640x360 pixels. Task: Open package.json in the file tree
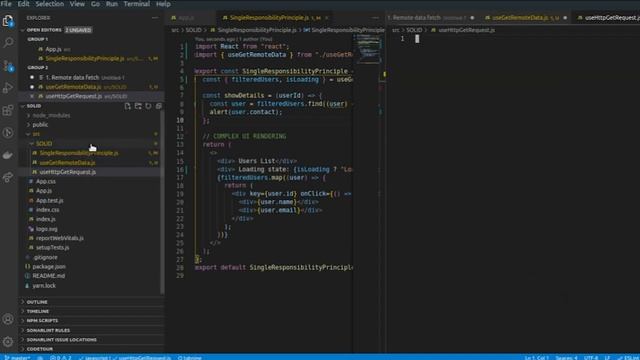[49, 267]
